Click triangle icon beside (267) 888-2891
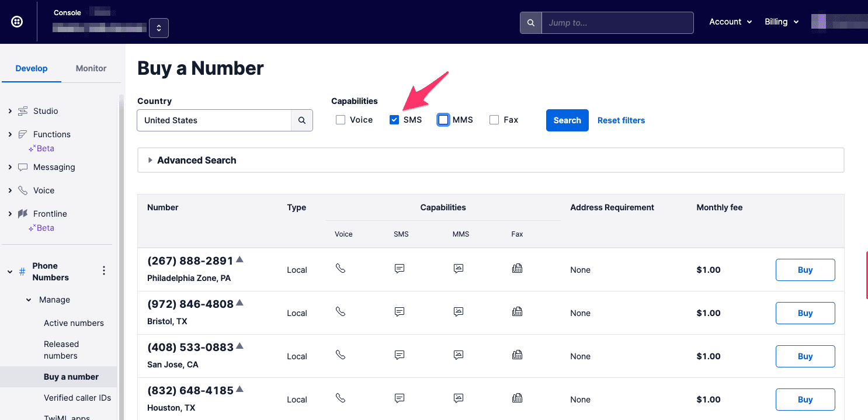 (239, 259)
